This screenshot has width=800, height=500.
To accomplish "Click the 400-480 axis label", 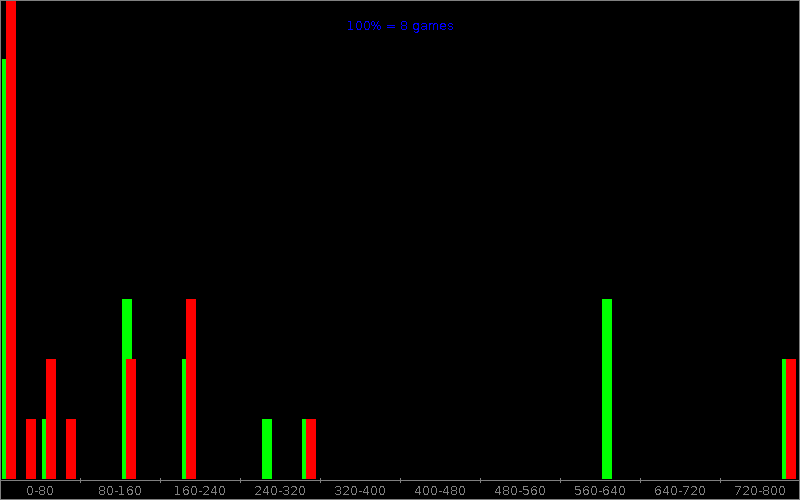I will [440, 491].
